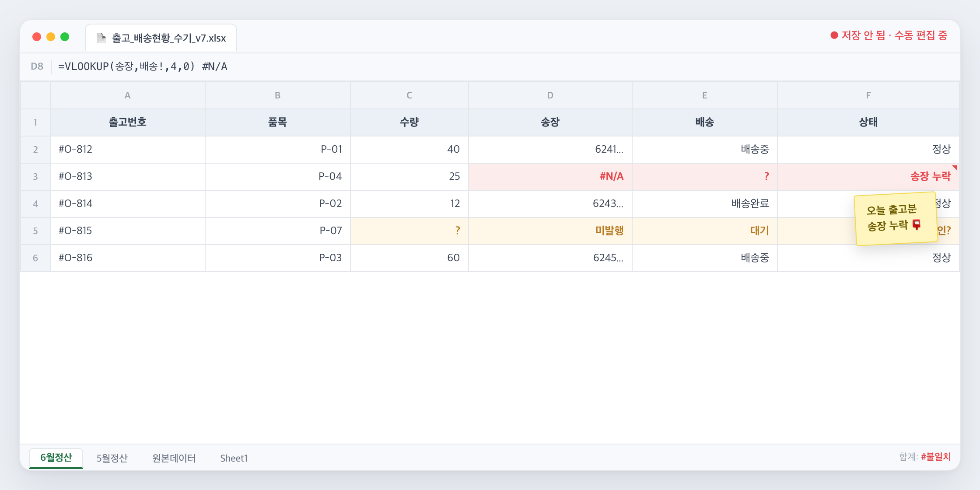Click the 상태 header cell

point(868,122)
